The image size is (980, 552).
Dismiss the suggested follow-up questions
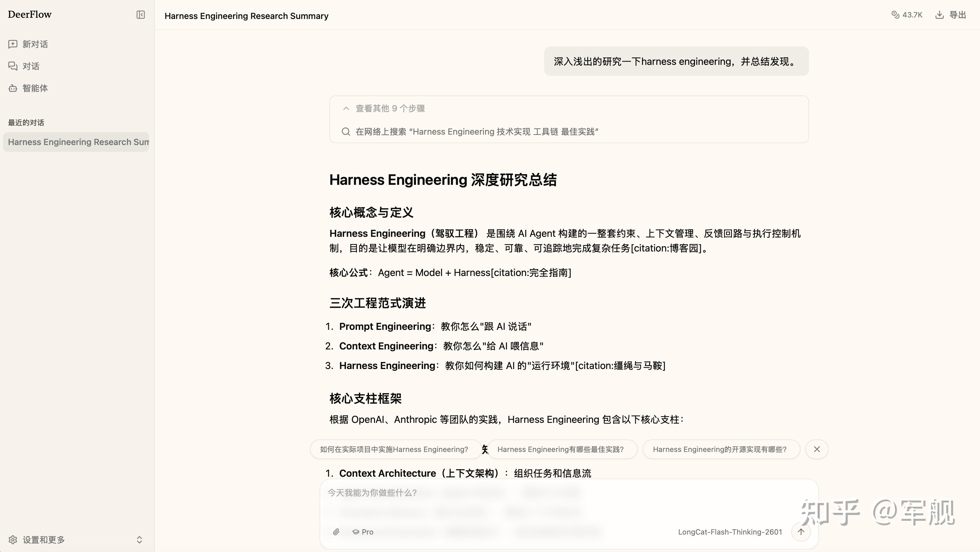coord(817,449)
